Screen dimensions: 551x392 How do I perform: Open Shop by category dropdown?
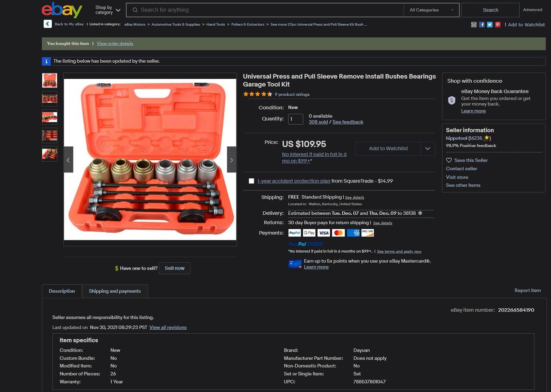[108, 10]
